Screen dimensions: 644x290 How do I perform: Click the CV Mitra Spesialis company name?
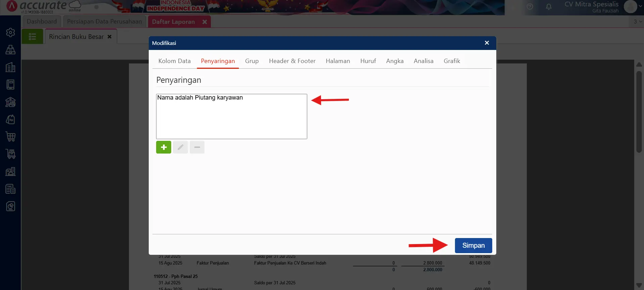[591, 4]
